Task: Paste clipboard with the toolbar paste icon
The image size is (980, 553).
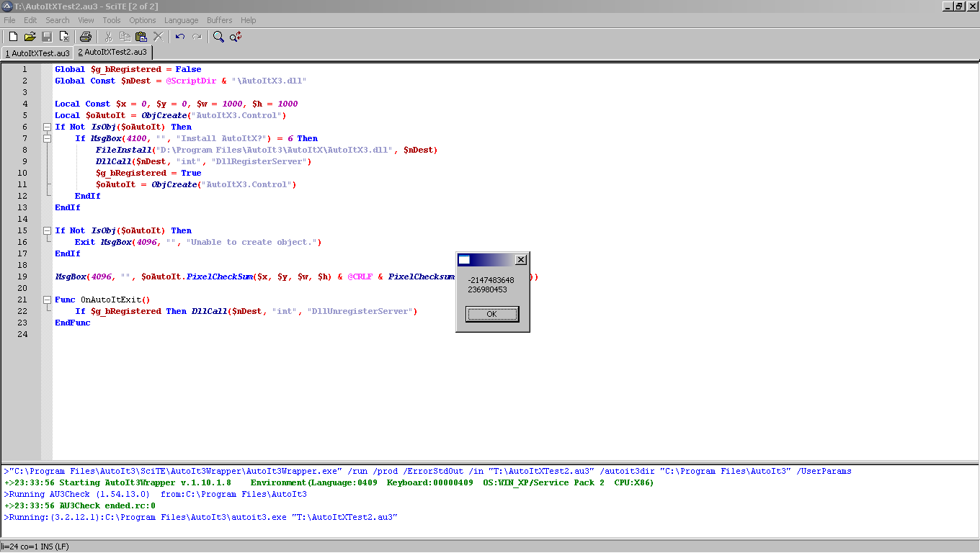Action: pyautogui.click(x=141, y=37)
